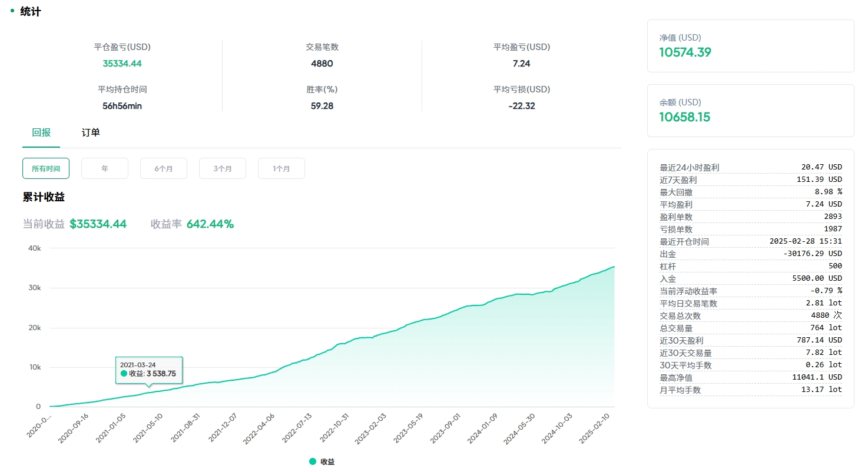
Task: Click the green bullet beside 统计
Action: tap(12, 11)
